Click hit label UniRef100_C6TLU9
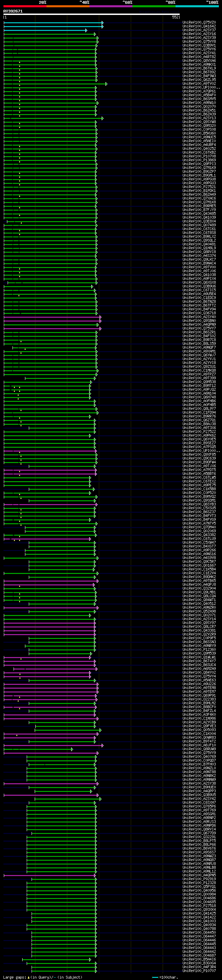This screenshot has width=222, height=980. [199, 539]
